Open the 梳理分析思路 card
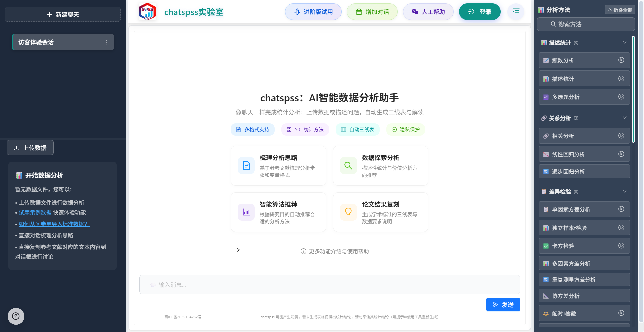644x332 pixels. coord(278,165)
